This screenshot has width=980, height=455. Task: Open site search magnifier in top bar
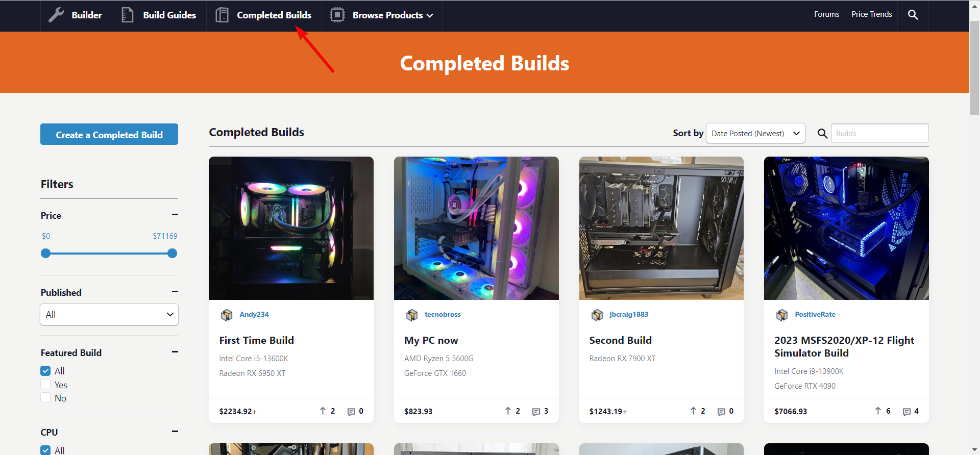[x=913, y=15]
